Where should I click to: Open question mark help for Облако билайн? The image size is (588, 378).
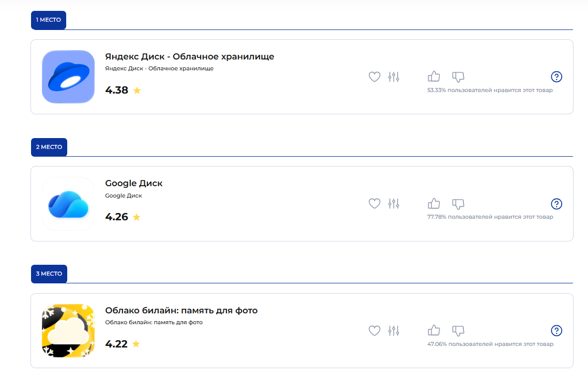556,330
